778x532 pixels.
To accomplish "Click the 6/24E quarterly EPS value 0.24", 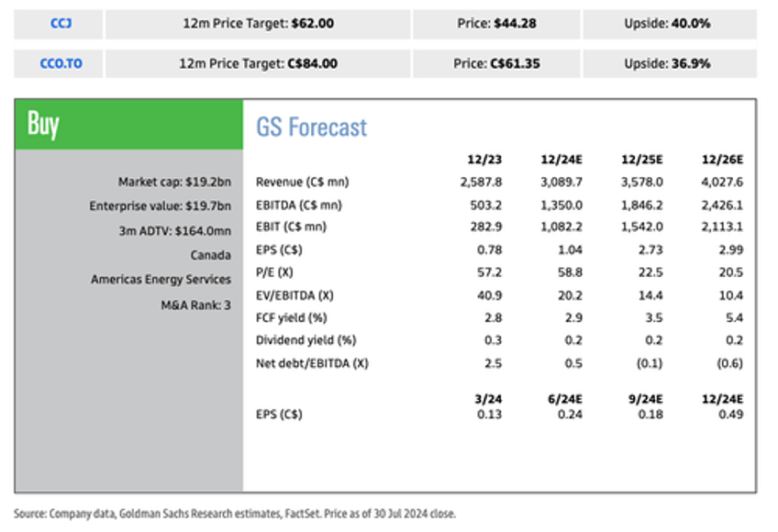I will [570, 415].
